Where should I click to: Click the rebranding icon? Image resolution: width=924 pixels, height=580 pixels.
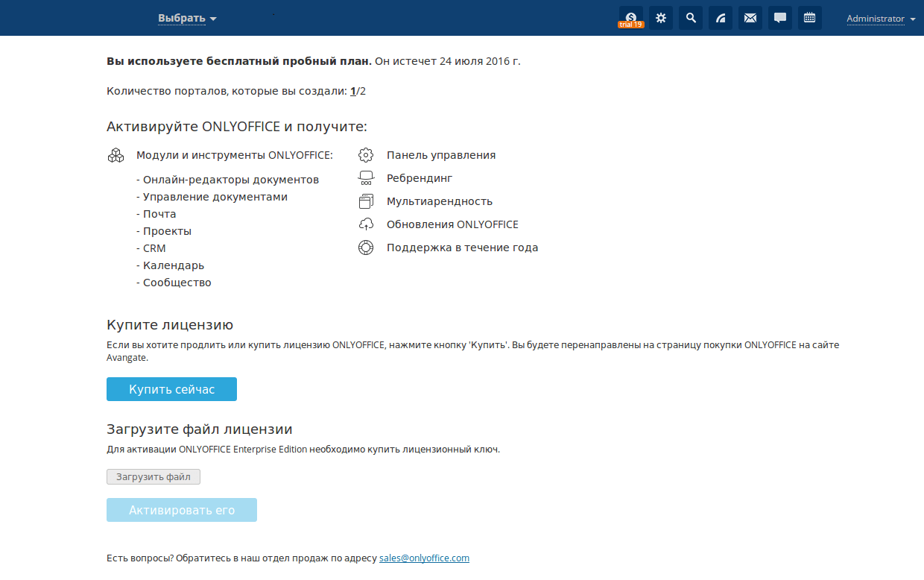coord(365,178)
